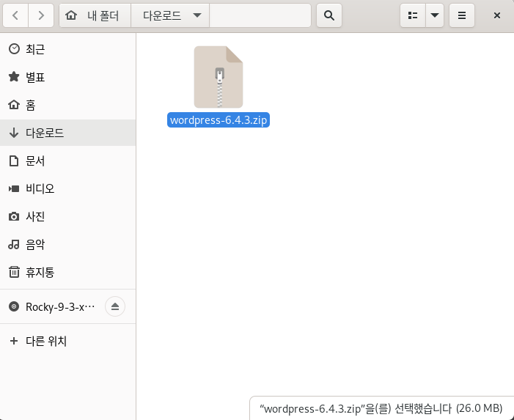
Task: Open the hamburger main menu
Action: 462,15
